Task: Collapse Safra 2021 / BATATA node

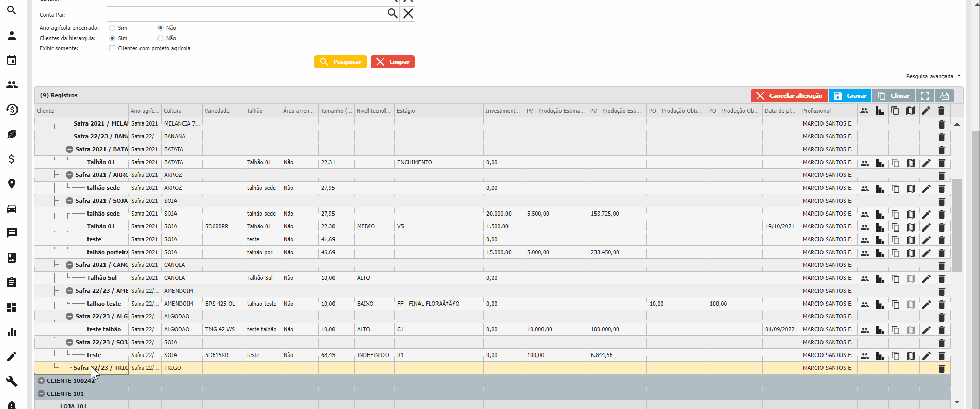Action: click(69, 149)
